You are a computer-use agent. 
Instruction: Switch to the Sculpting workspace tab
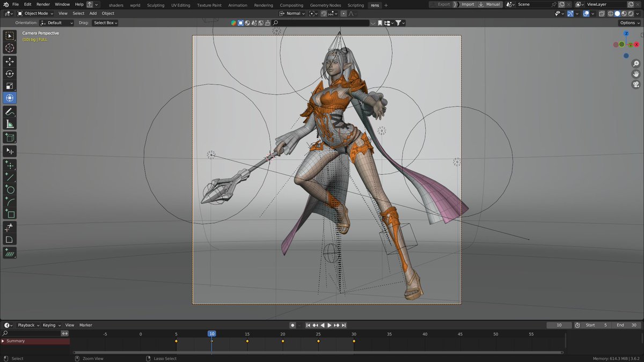(x=156, y=5)
